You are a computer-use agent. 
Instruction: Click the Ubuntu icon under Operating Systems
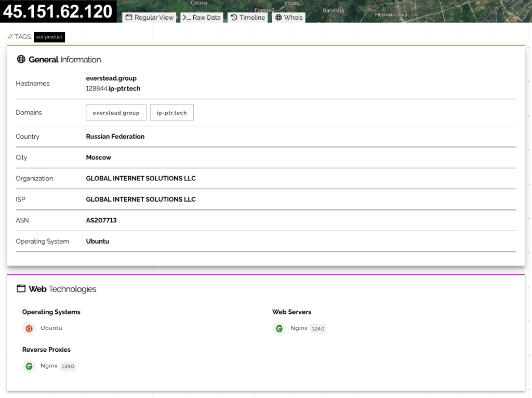[x=29, y=328]
